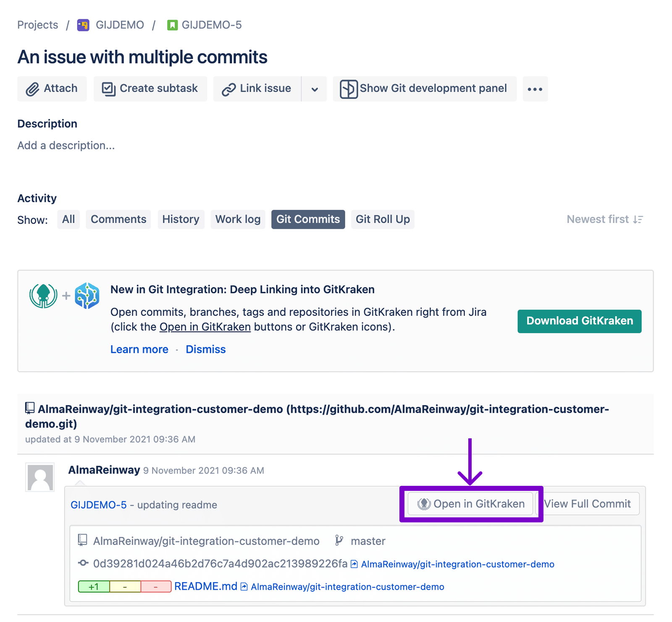Click the Create subtask checkmark icon
Viewport: 672px width, 622px height.
pos(108,89)
